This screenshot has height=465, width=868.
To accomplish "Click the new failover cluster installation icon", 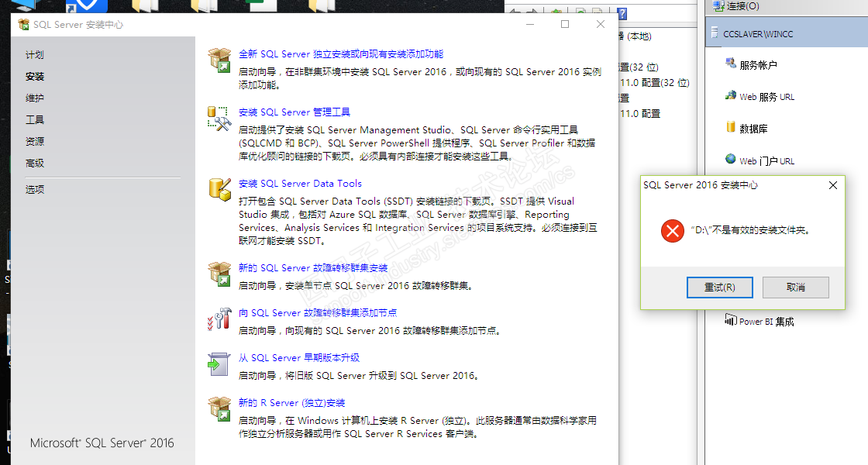I will coord(219,274).
